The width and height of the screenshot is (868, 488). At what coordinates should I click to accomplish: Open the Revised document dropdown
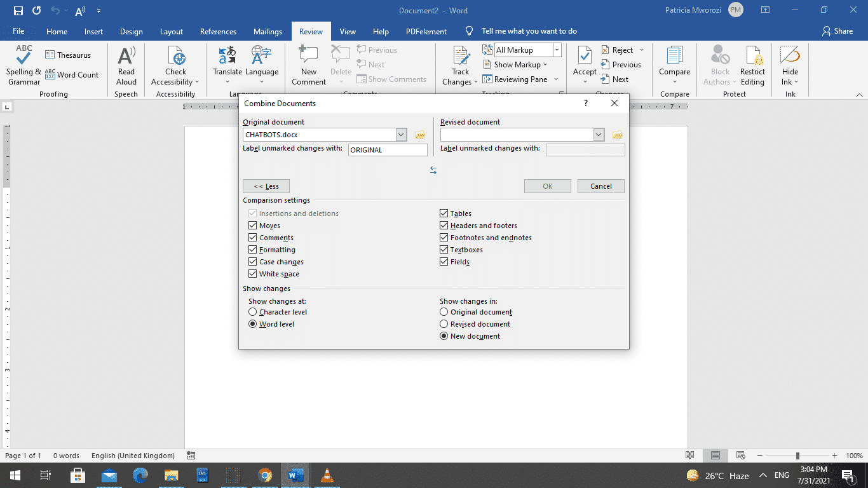(598, 134)
